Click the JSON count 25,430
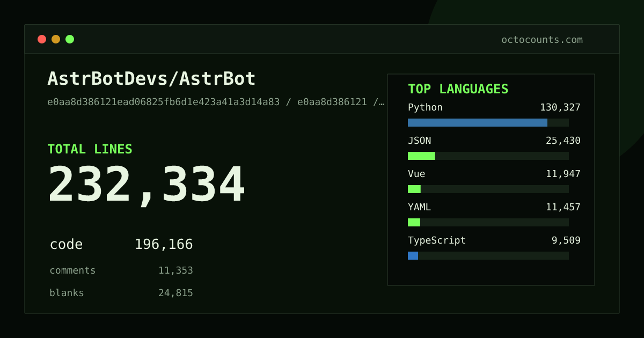The height and width of the screenshot is (338, 644). [x=563, y=141]
